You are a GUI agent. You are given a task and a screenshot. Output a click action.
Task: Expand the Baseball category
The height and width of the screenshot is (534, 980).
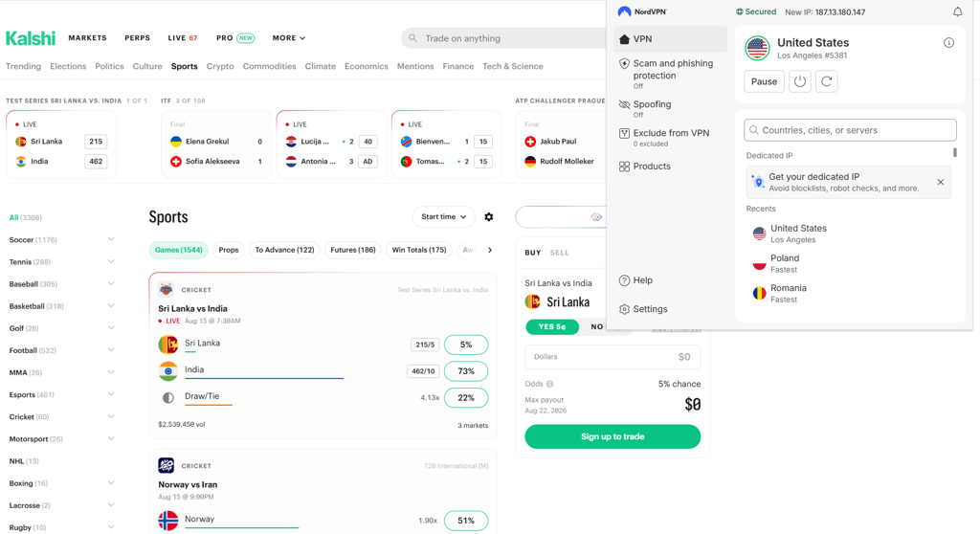pos(111,284)
